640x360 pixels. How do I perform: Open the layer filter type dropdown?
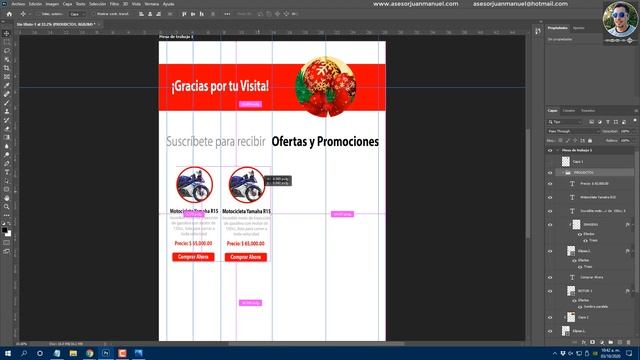coord(565,122)
